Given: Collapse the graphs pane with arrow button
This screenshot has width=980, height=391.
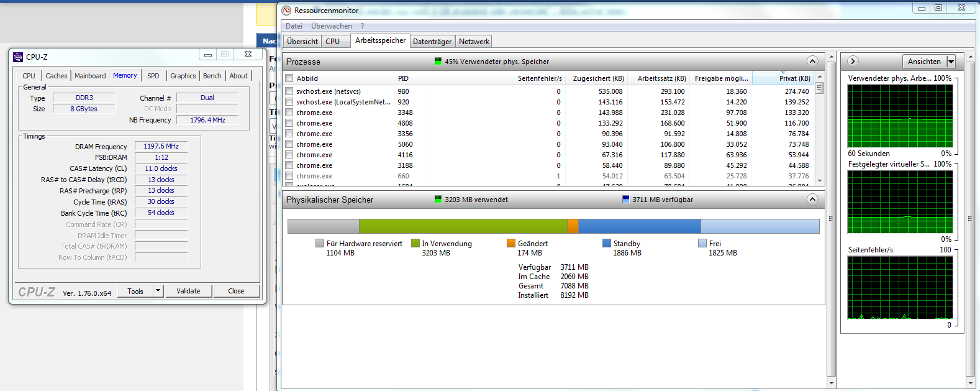Looking at the screenshot, I should (853, 61).
